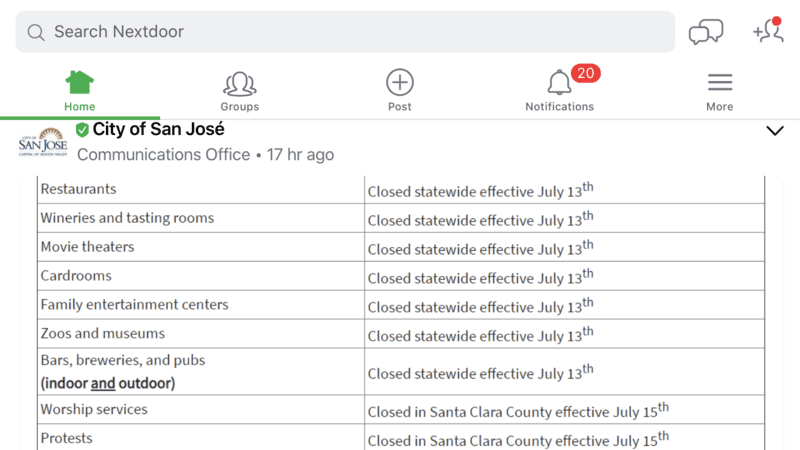Open the Groups tab
800x450 pixels.
[240, 91]
